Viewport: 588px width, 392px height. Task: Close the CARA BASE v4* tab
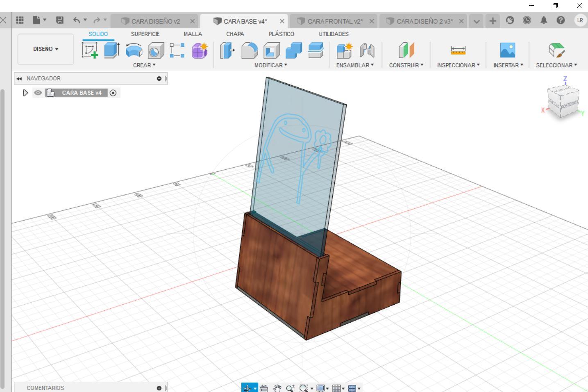pos(282,21)
